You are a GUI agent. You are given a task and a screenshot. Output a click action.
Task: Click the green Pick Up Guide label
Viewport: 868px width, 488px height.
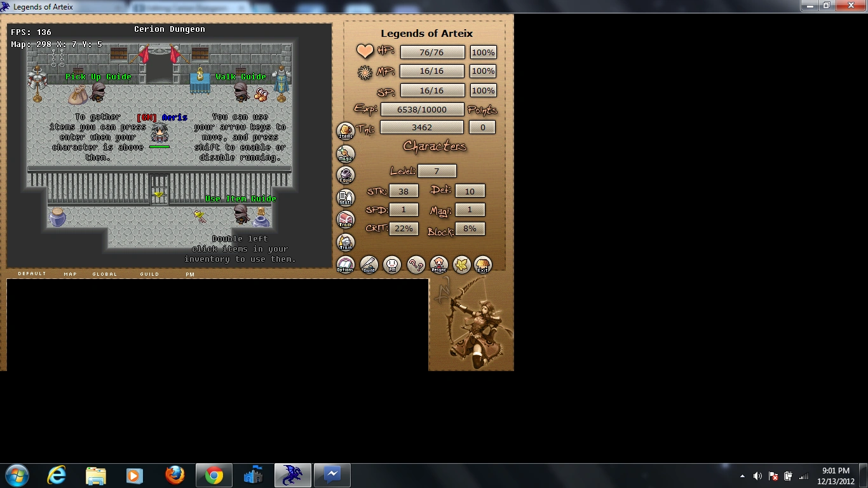click(x=98, y=77)
